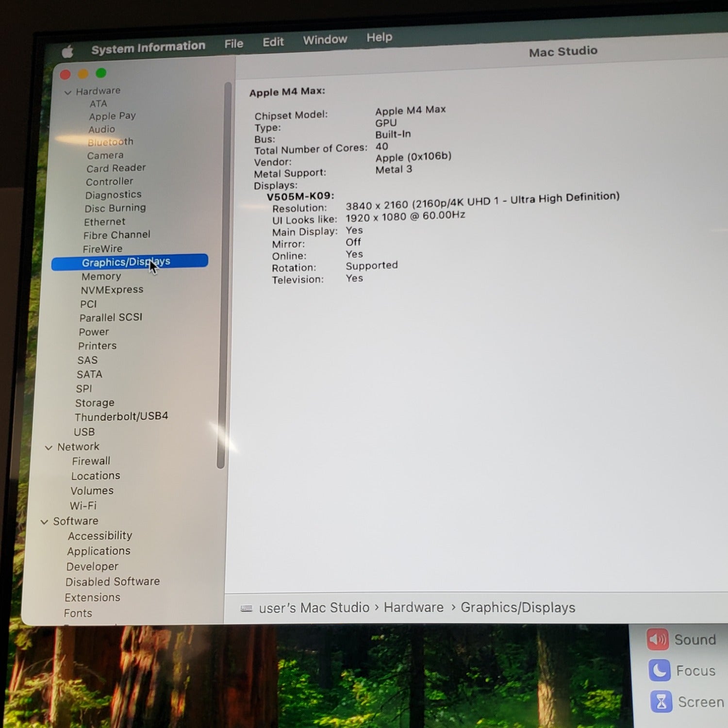728x728 pixels.
Task: Open the Edit menu
Action: 273,42
